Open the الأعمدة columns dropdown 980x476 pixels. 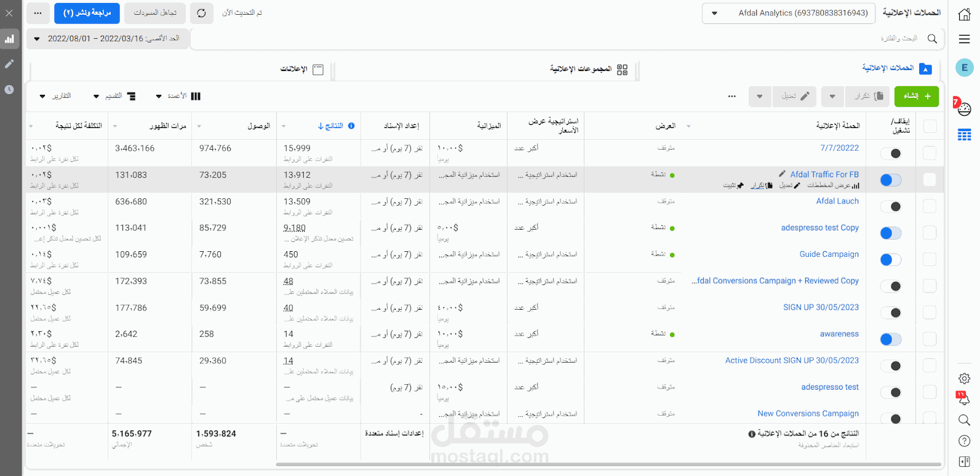pos(178,96)
